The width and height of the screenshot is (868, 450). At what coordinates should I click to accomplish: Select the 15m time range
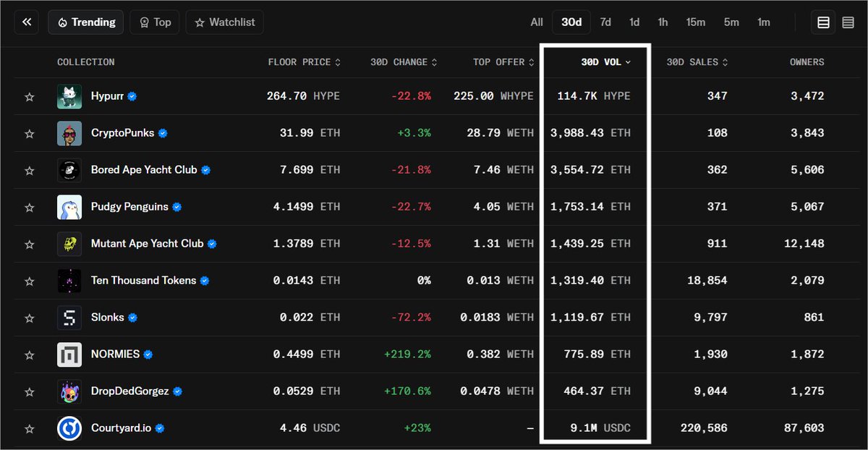pyautogui.click(x=696, y=22)
